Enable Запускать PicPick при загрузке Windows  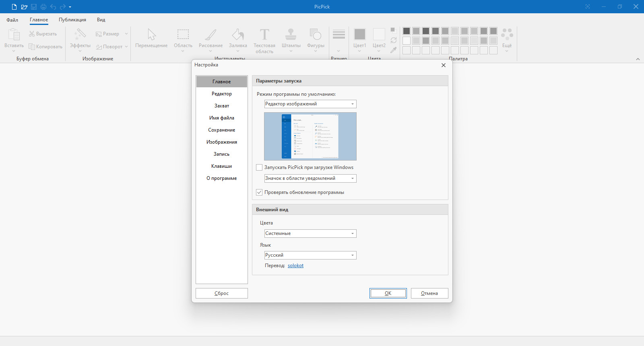coord(259,167)
